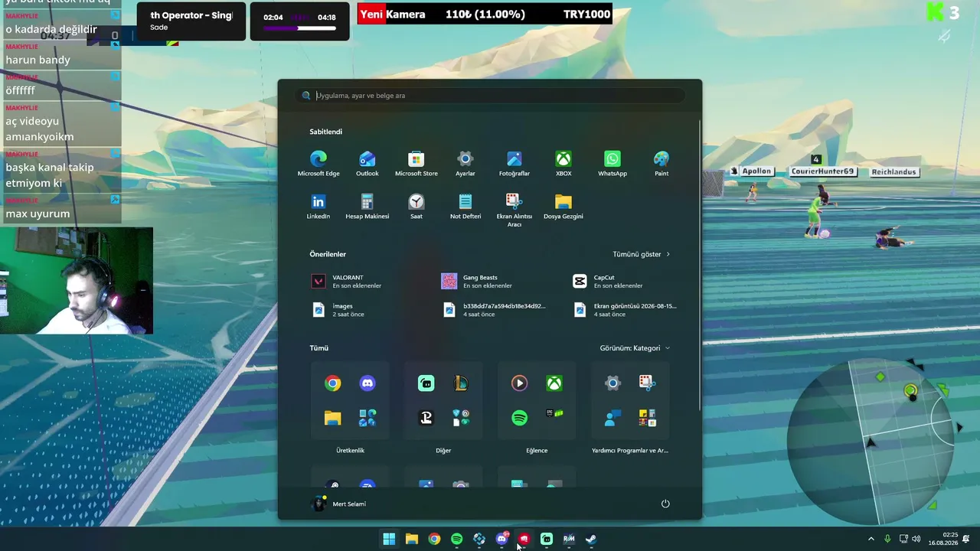Open Paint from pinned apps
980x551 pixels.
pos(661,164)
